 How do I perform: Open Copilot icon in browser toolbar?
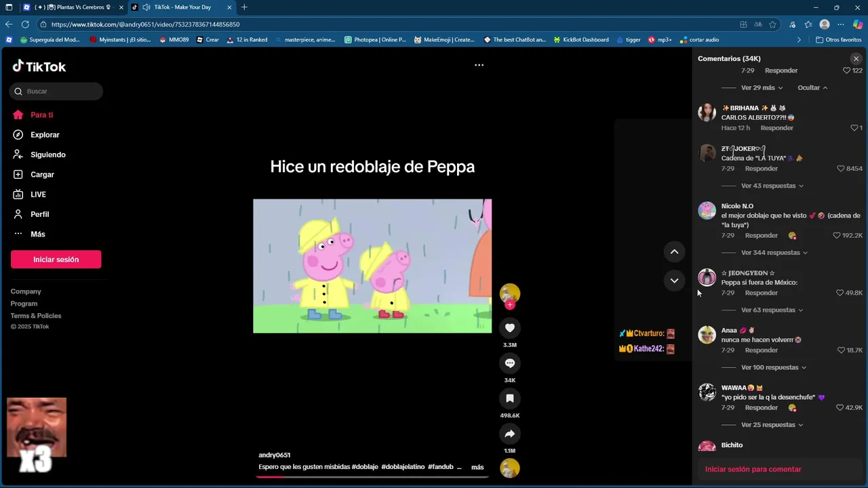[857, 24]
